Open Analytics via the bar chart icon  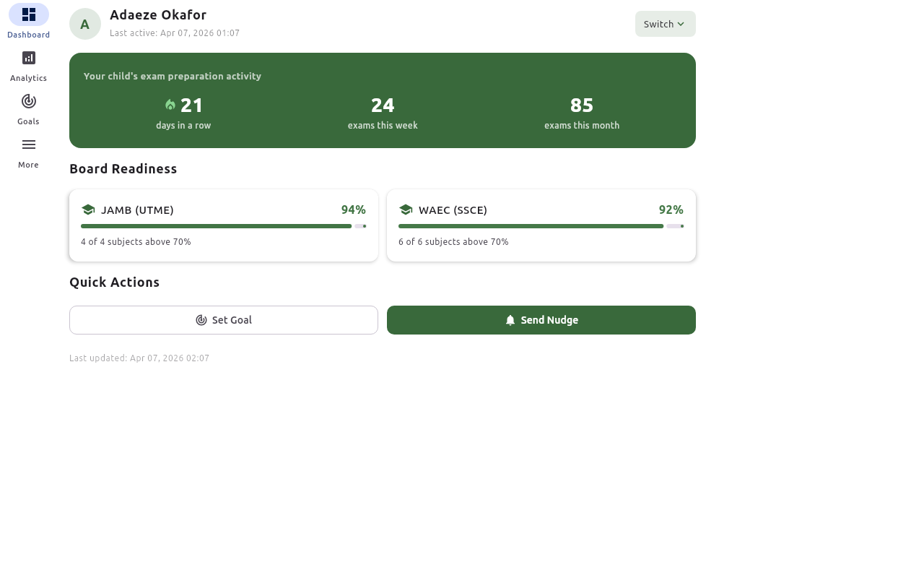point(29,58)
